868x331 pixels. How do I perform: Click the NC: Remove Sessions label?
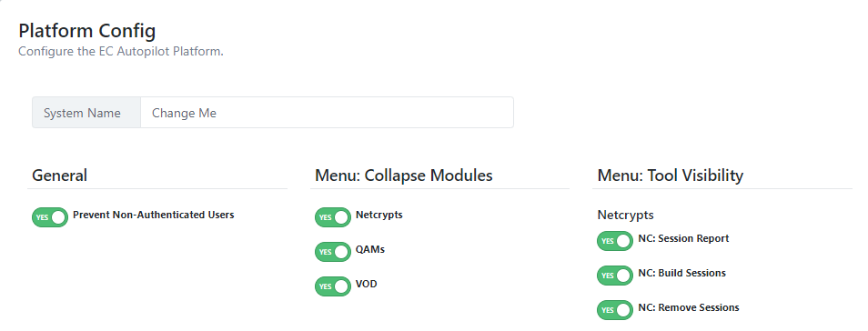pyautogui.click(x=689, y=307)
